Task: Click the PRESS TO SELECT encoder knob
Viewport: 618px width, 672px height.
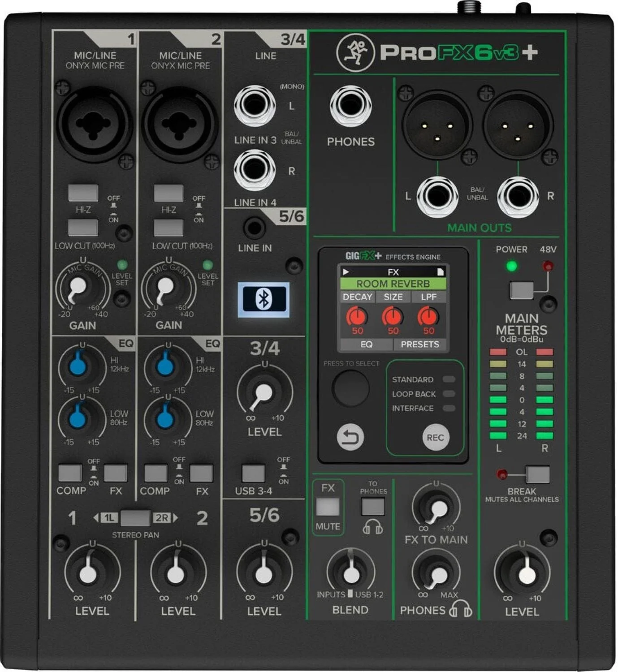Action: point(350,388)
